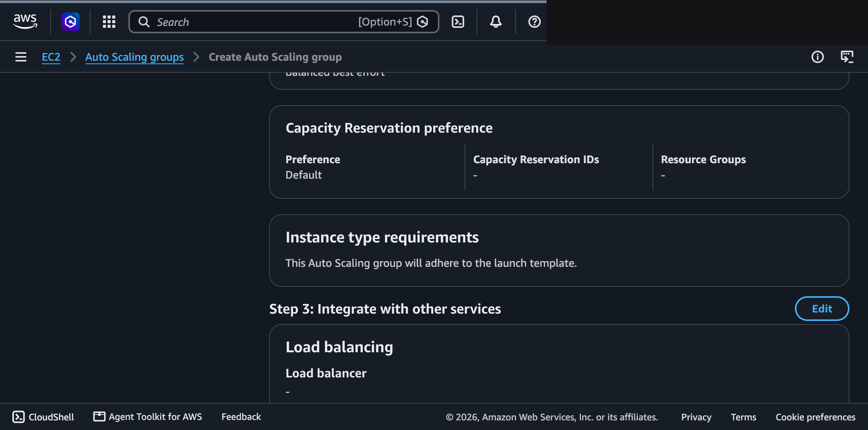
Task: Click the Amazon Q icon inside search bar
Action: 423,22
